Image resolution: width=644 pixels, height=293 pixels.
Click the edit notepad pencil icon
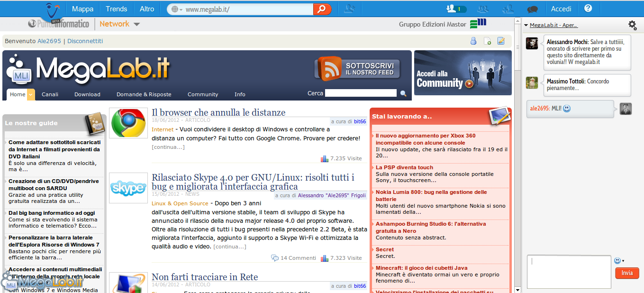click(x=501, y=41)
